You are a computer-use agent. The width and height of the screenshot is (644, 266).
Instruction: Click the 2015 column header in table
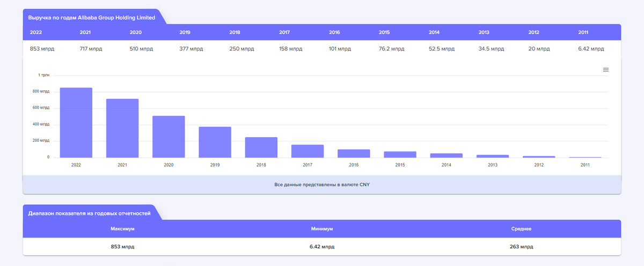pos(385,32)
